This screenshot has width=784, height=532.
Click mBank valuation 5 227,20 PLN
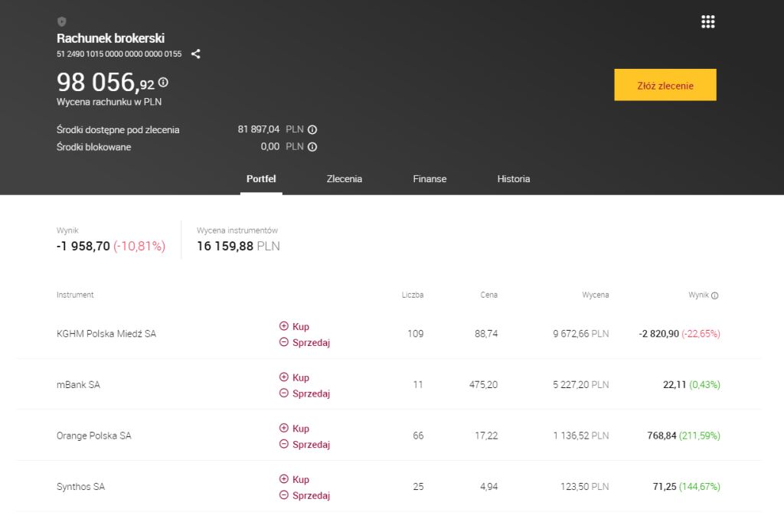pos(581,384)
